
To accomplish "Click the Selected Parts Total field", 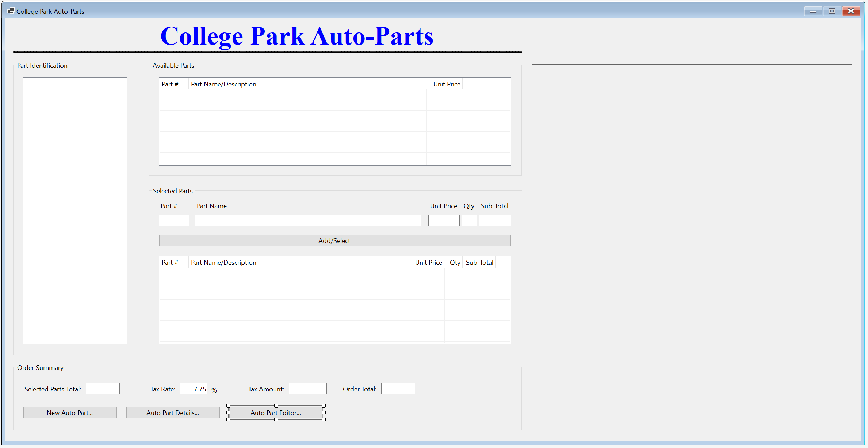I will coord(103,389).
